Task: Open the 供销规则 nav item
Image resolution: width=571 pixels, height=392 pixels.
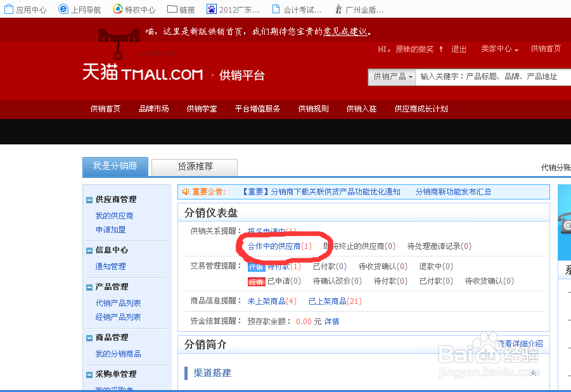Action: (x=313, y=109)
